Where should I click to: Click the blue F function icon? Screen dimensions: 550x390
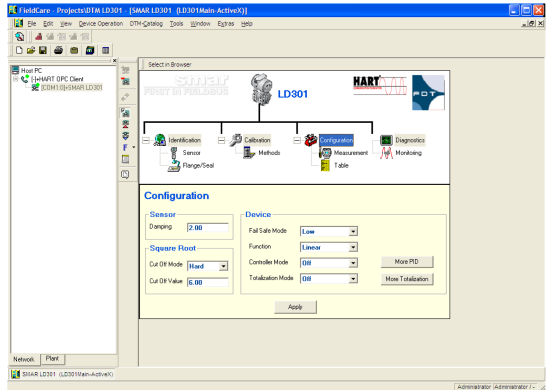(x=125, y=148)
